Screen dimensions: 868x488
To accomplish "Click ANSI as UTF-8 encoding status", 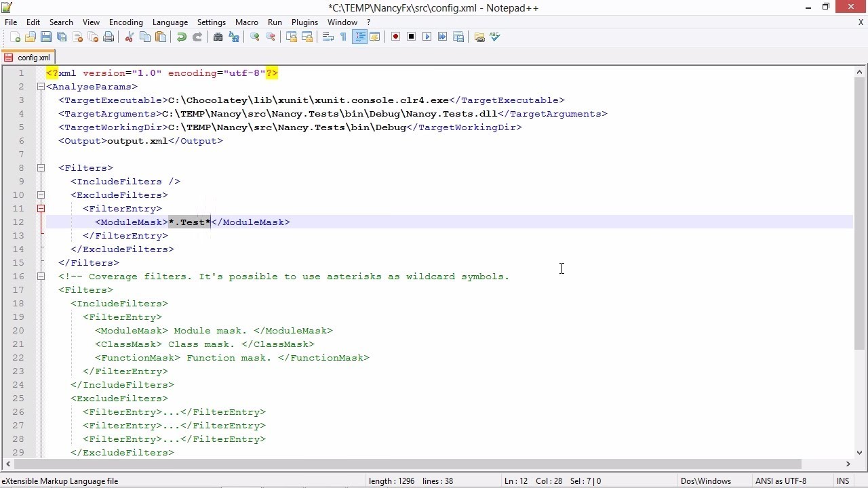I will tap(781, 481).
